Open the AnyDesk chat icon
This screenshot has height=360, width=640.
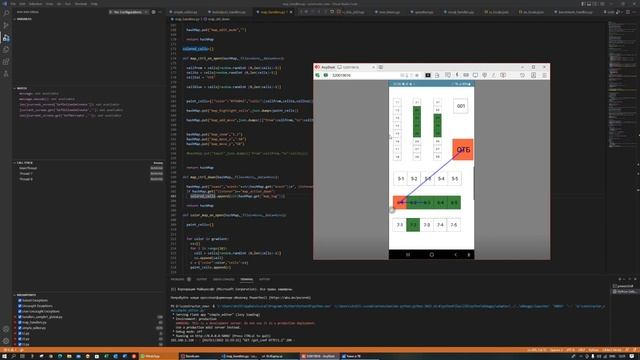448,75
